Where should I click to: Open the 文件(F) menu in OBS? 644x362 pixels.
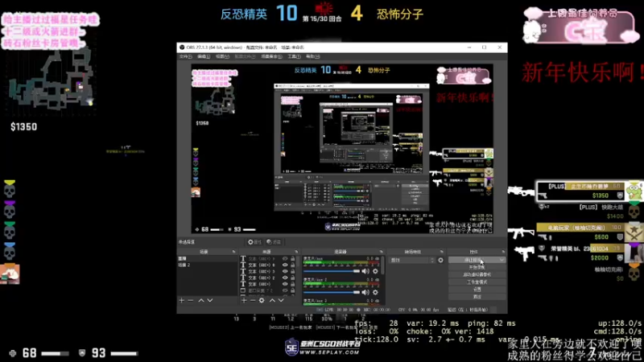[x=186, y=56]
